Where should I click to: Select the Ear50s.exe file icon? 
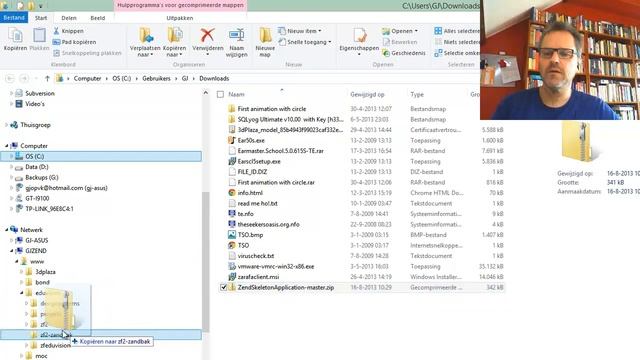pos(232,140)
